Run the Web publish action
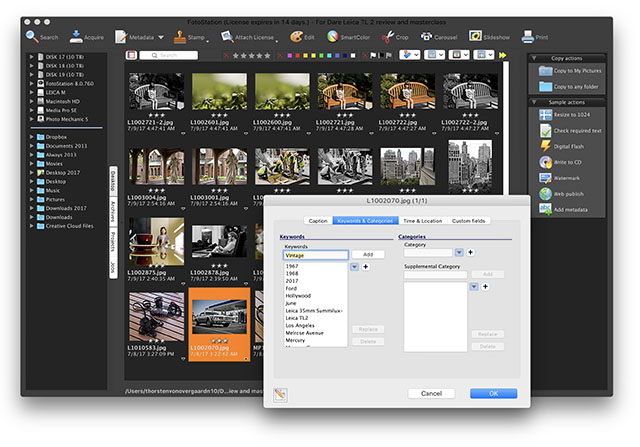This screenshot has height=447, width=640. (562, 194)
